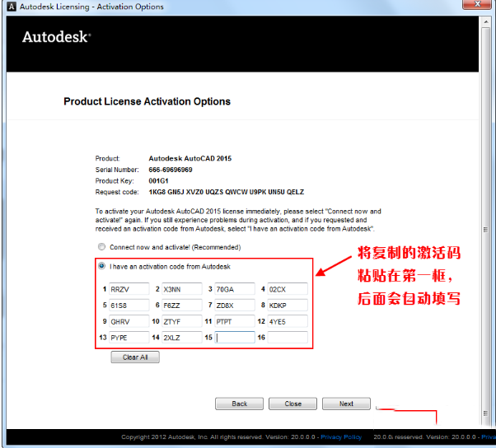Click the request code '1KG8 GN5J XVZ0...' text

pos(227,192)
